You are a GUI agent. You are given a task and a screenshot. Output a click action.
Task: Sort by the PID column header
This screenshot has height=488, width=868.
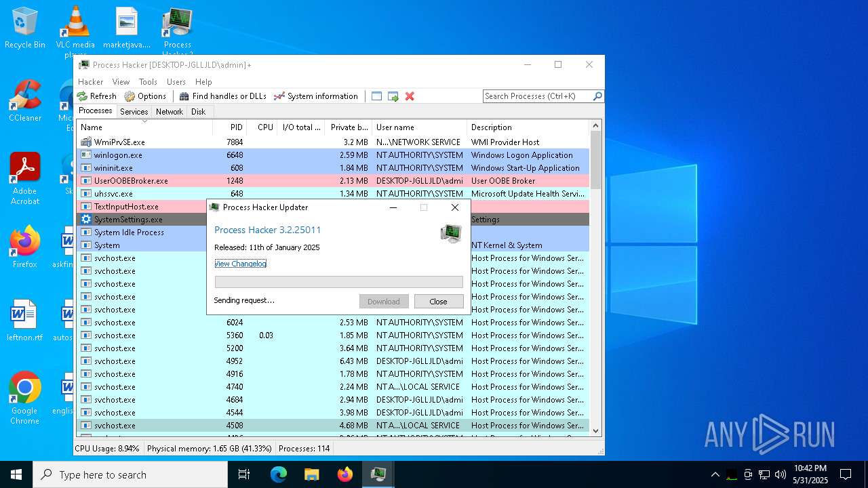(x=229, y=127)
